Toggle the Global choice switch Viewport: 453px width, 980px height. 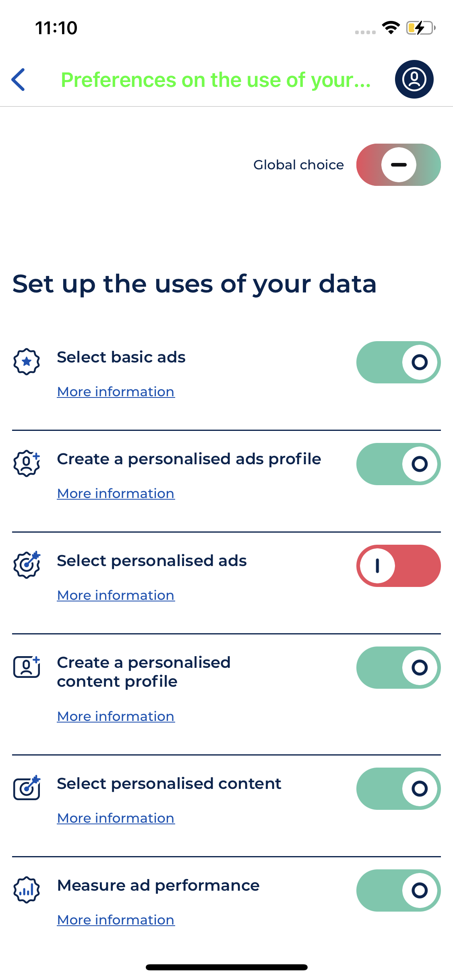tap(398, 165)
